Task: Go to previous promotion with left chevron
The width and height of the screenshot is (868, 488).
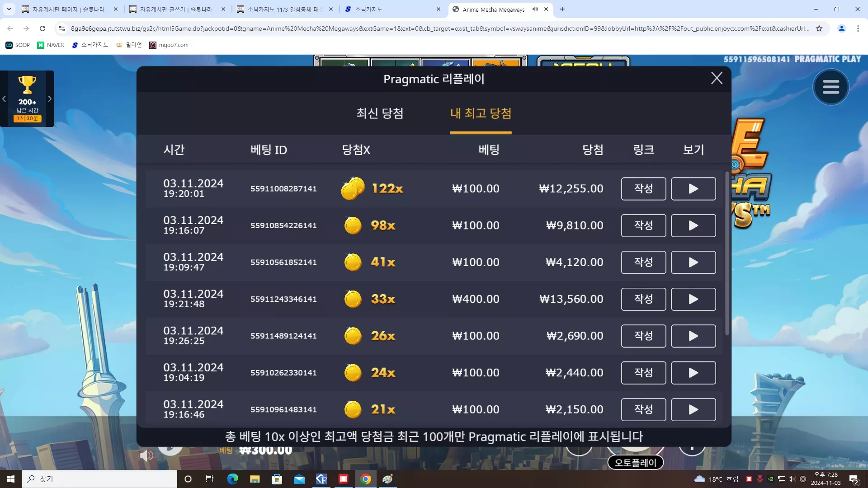Action: 4,99
